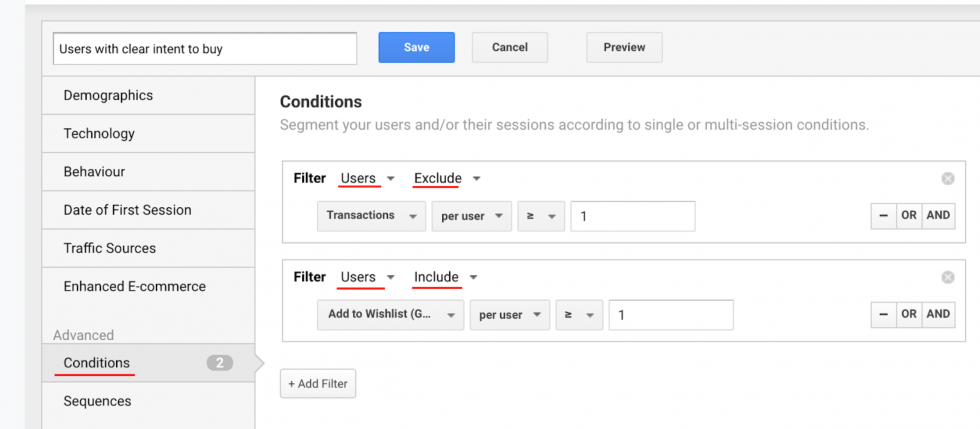Open per user dropdown in Transactions row
This screenshot has height=429, width=980.
click(472, 216)
